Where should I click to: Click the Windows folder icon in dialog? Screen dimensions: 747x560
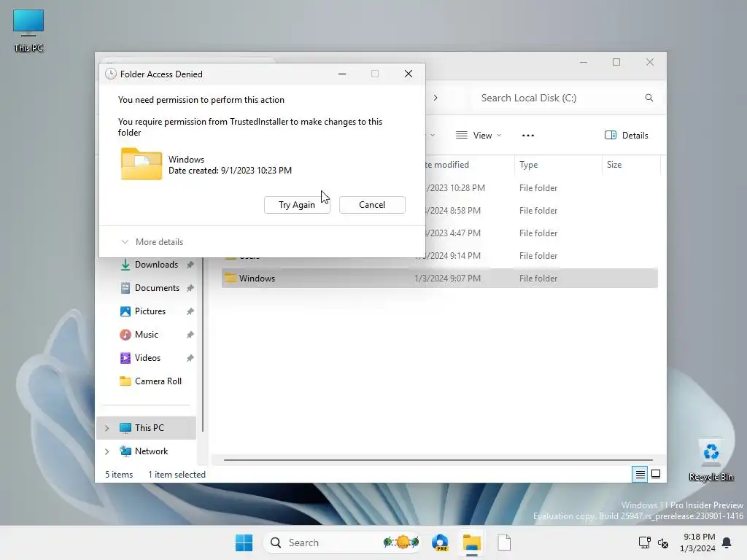(x=142, y=164)
